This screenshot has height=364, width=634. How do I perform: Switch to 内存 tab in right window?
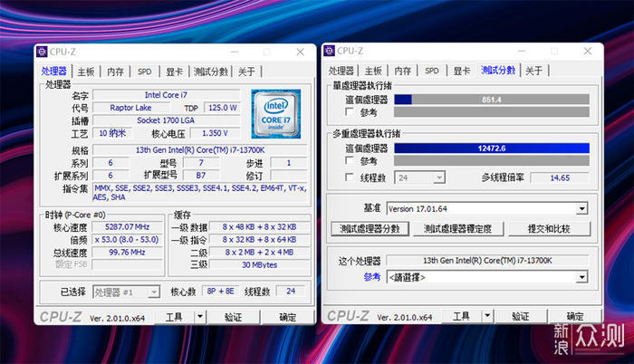click(x=403, y=72)
